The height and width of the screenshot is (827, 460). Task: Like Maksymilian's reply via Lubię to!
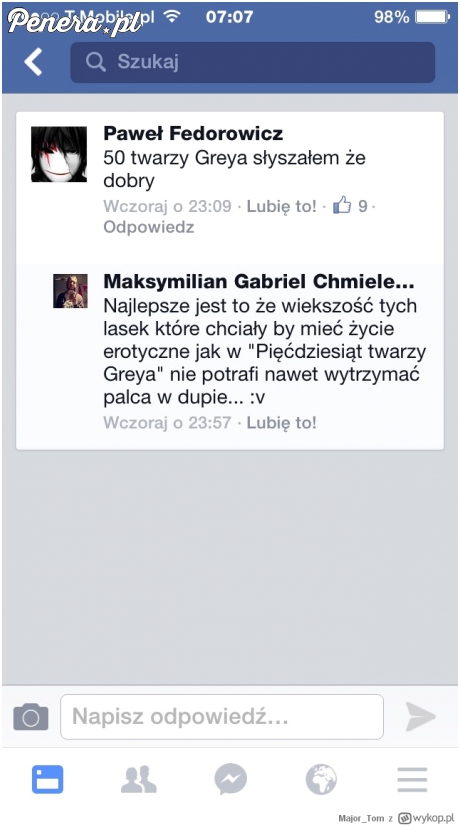[282, 422]
